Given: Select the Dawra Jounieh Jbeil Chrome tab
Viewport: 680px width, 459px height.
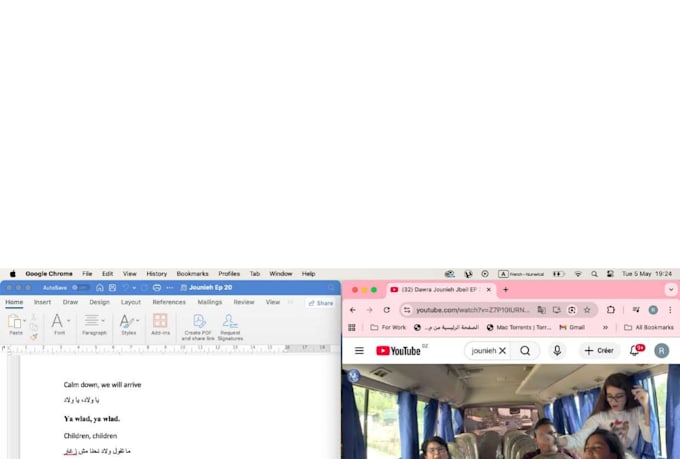Looking at the screenshot, I should (441, 290).
